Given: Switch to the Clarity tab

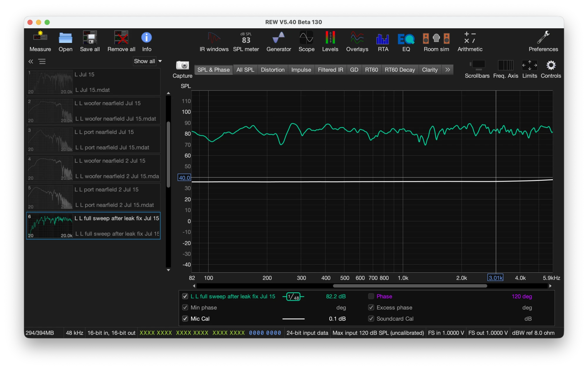Looking at the screenshot, I should coord(430,70).
